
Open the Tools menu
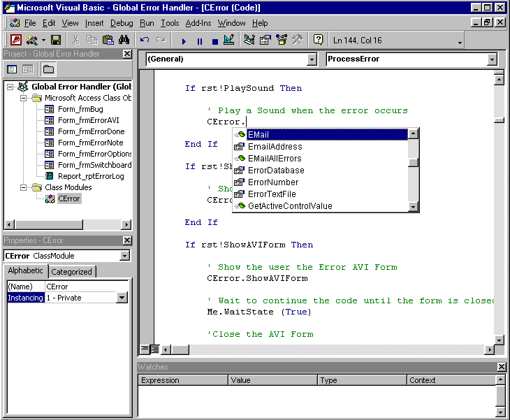pos(170,23)
